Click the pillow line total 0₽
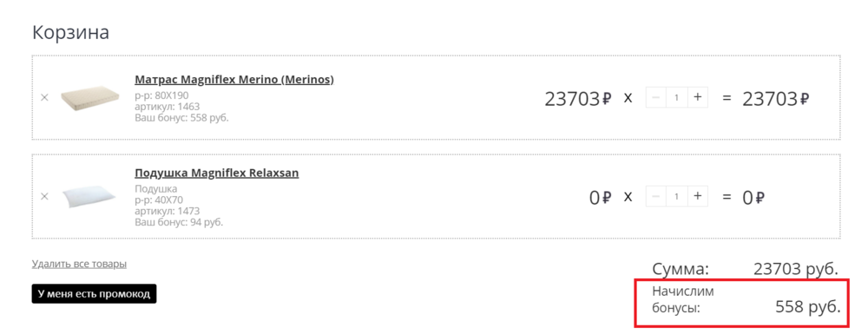 tap(753, 198)
